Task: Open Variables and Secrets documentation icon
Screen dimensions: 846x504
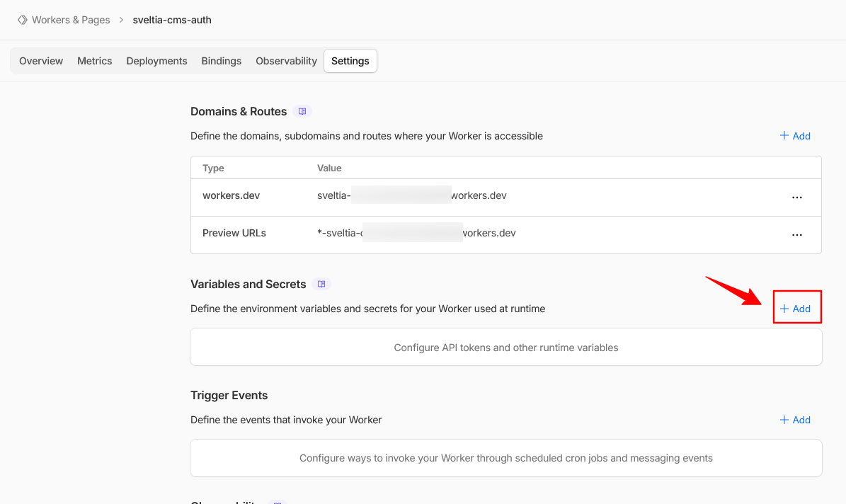Action: (321, 284)
